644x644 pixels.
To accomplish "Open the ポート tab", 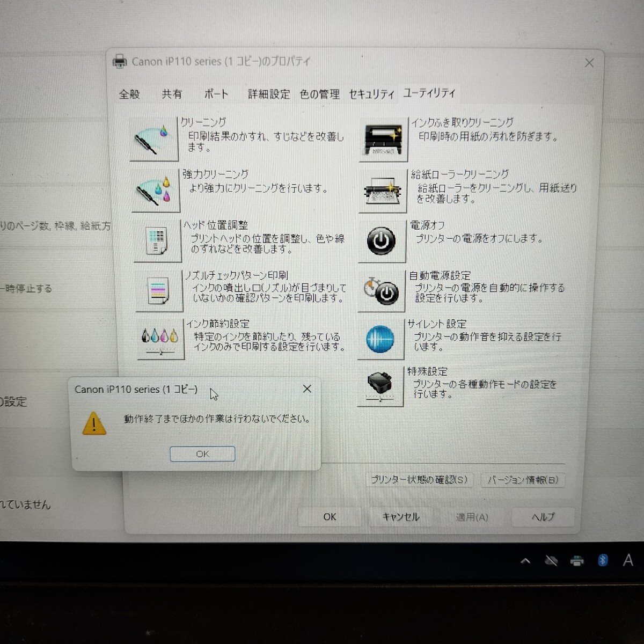I will tap(216, 94).
